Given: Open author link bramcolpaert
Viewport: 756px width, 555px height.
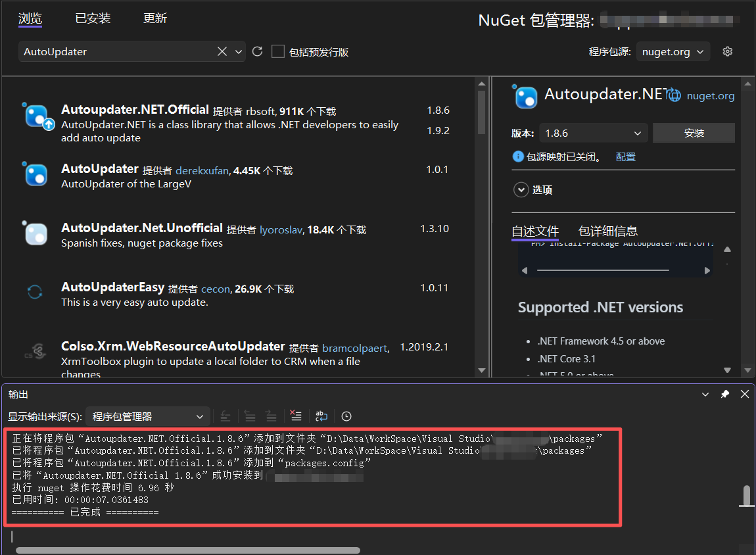Looking at the screenshot, I should [x=354, y=348].
